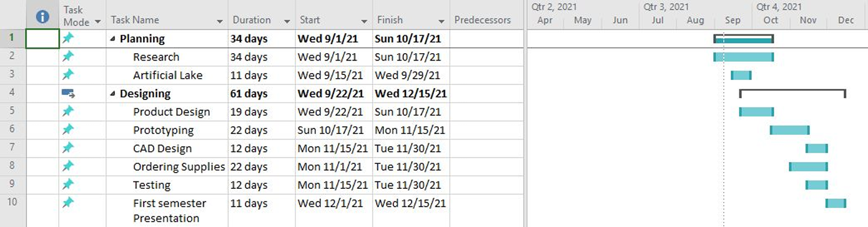Click the blue info indicator column icon
The height and width of the screenshot is (227, 868).
(42, 17)
